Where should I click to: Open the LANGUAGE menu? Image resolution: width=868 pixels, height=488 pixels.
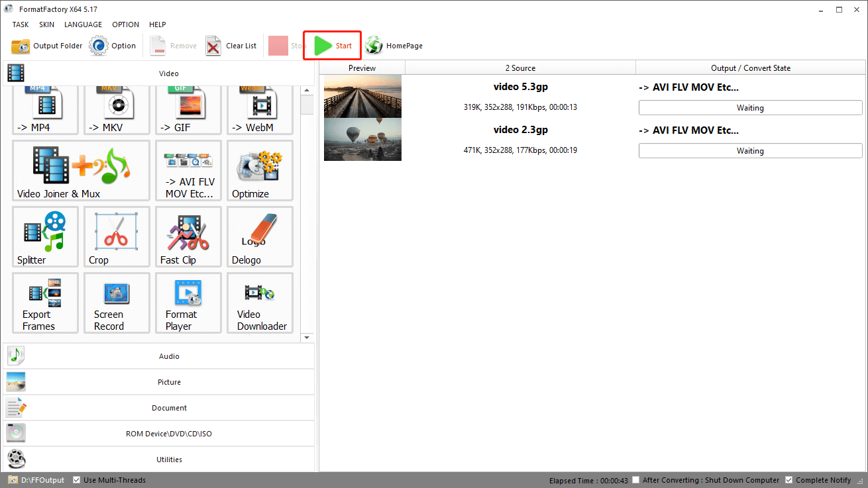coord(83,24)
